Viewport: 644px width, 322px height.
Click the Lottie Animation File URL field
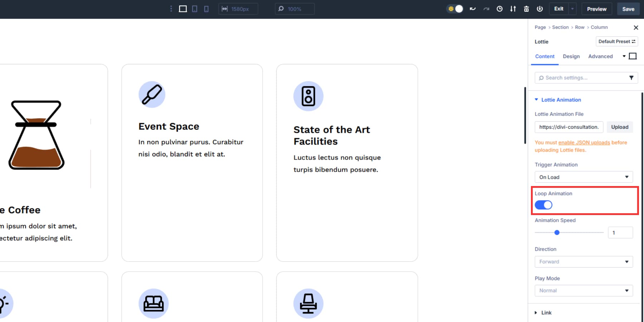(x=569, y=127)
